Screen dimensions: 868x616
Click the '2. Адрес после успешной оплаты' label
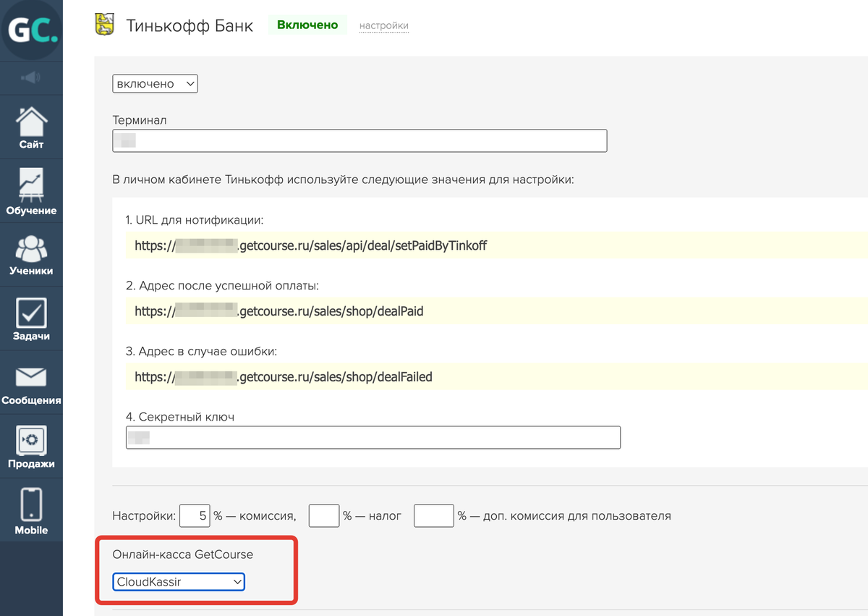(222, 285)
